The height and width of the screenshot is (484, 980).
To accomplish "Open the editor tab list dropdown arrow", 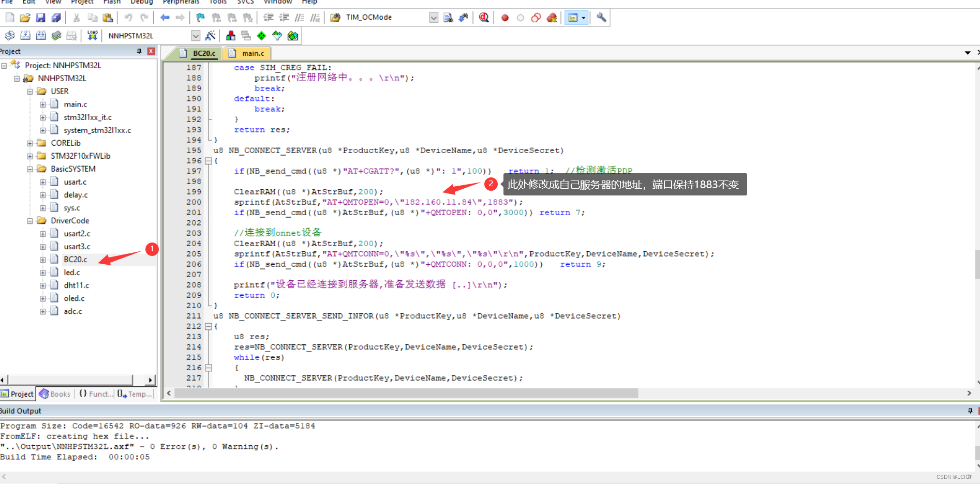I will pyautogui.click(x=968, y=53).
